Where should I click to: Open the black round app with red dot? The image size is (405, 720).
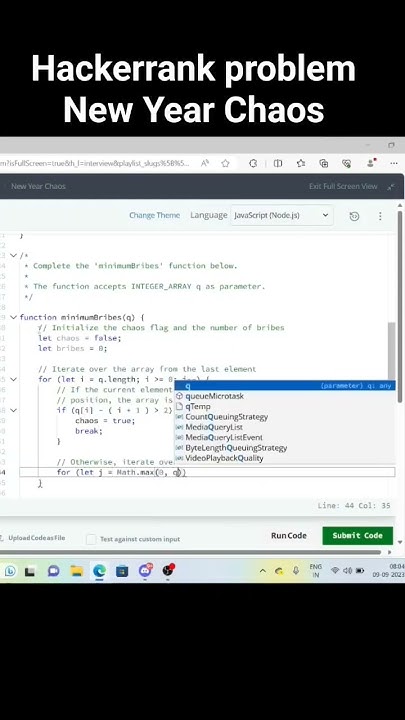(x=168, y=570)
